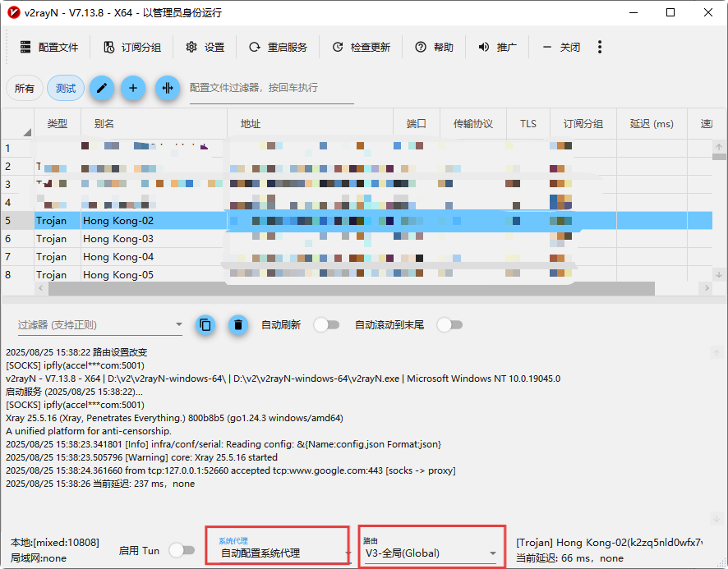This screenshot has width=728, height=569.
Task: Open the 设置 settings menu
Action: pos(205,48)
